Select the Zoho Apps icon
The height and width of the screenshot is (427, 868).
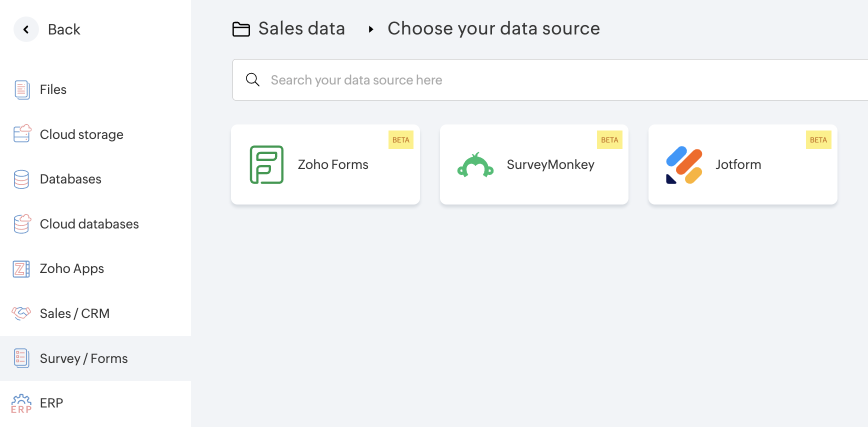coord(21,269)
